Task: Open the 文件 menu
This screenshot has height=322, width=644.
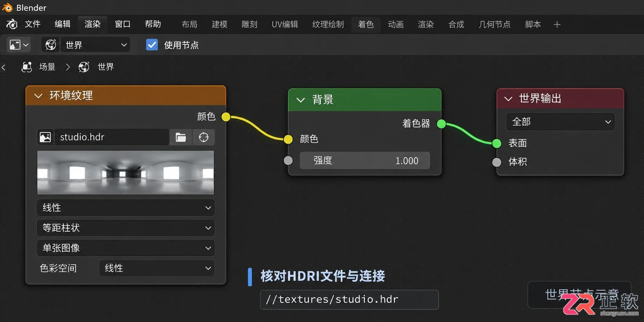Action: coord(33,24)
